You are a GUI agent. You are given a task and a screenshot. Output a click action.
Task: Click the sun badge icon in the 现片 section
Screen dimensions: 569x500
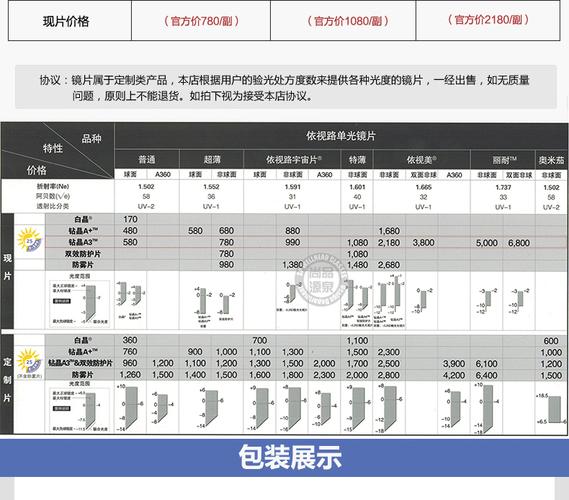coord(29,239)
